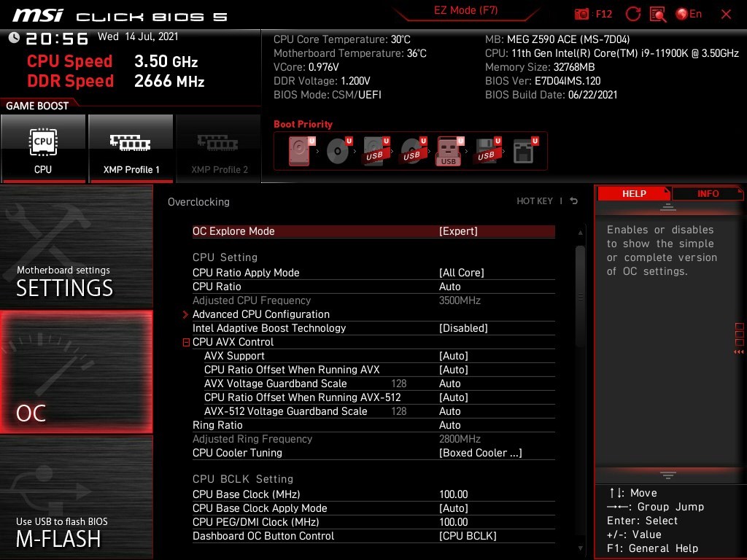Screen dimensions: 747x560
Task: Collapse the CPU AVX Control group
Action: pos(187,342)
